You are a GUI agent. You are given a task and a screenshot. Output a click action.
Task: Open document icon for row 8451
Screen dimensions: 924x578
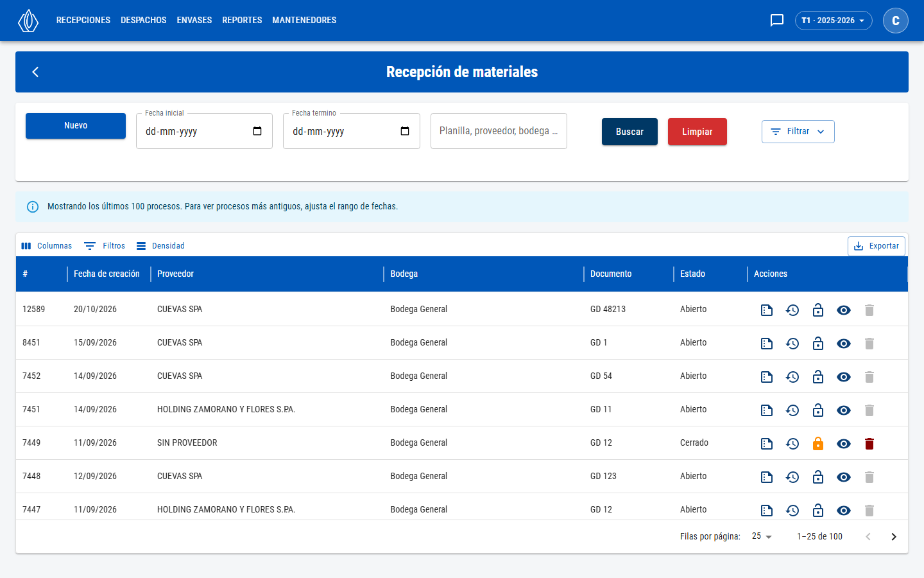tap(767, 344)
